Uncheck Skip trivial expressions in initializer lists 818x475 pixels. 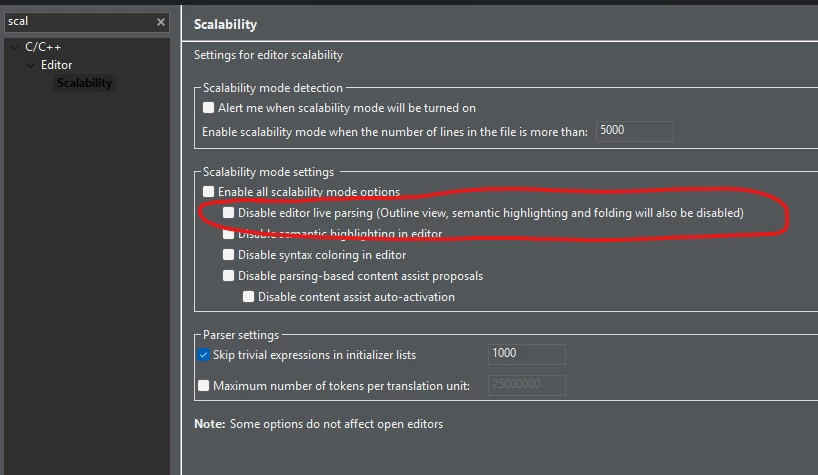pyautogui.click(x=203, y=355)
